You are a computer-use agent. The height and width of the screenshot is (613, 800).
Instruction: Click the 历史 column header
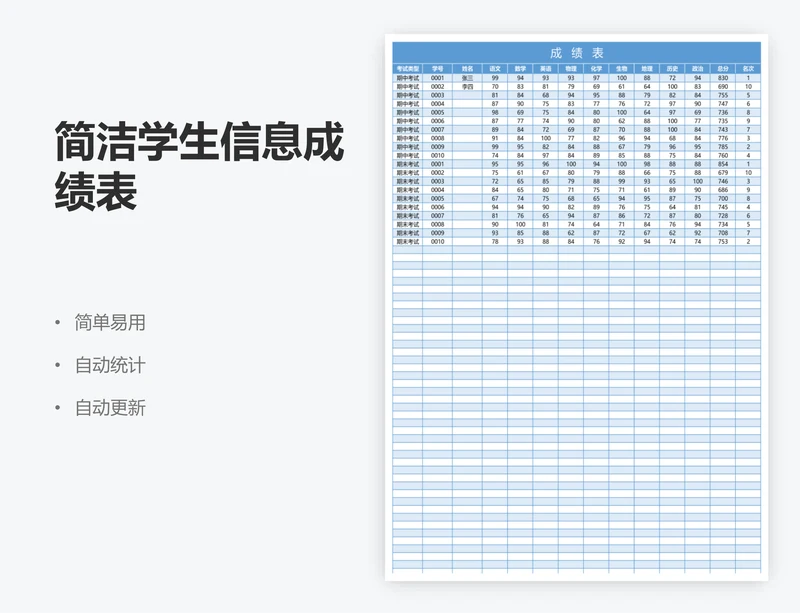point(672,68)
